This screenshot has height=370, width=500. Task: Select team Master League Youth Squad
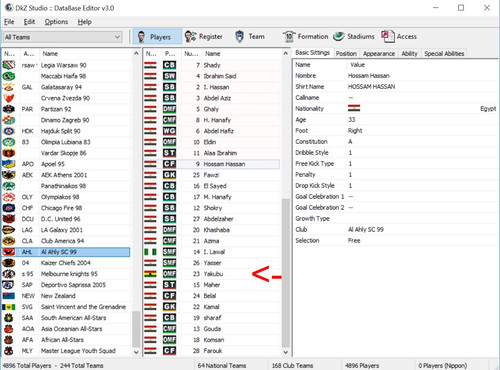[66, 351]
